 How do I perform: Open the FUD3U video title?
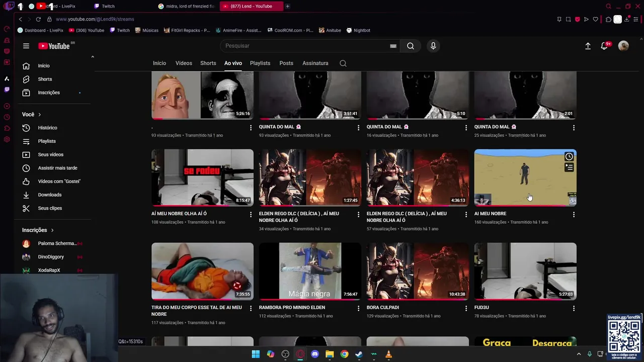point(481,308)
